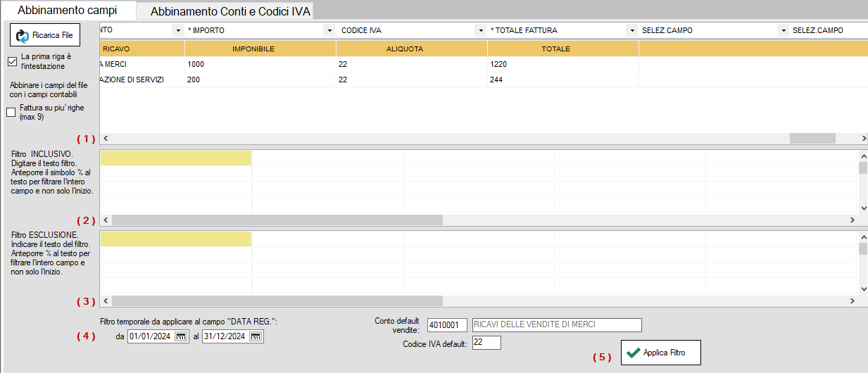
Task: Click inclusive filter horizontal scrollbar thumb
Action: (x=277, y=220)
